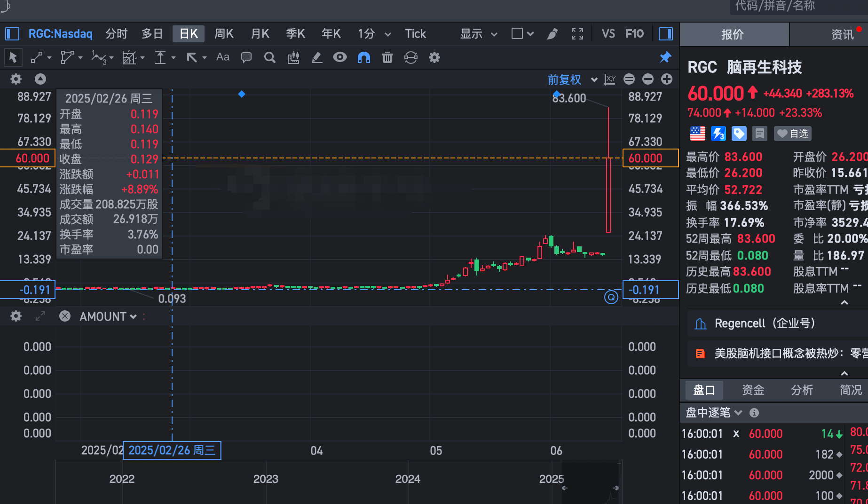868x504 pixels.
Task: Click the sync drawings icon
Action: click(x=411, y=57)
